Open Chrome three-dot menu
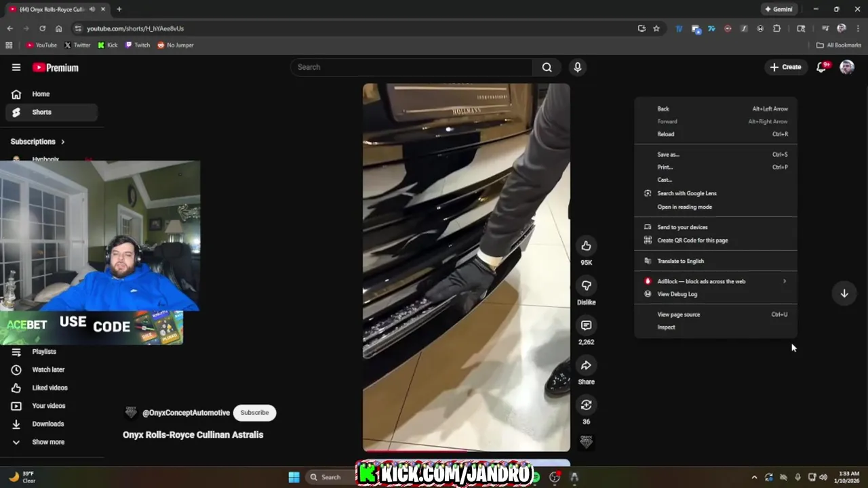This screenshot has height=488, width=868. coord(857,28)
